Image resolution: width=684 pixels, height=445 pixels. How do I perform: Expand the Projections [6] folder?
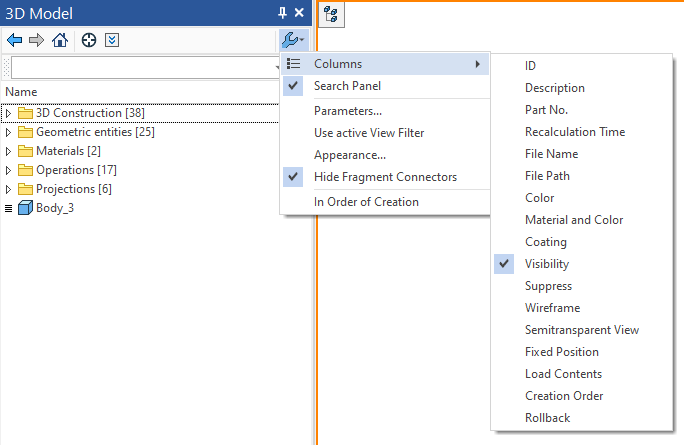8,189
